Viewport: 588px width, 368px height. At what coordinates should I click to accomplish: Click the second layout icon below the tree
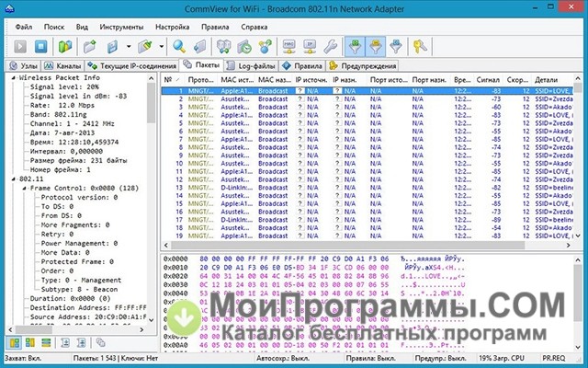[30, 342]
